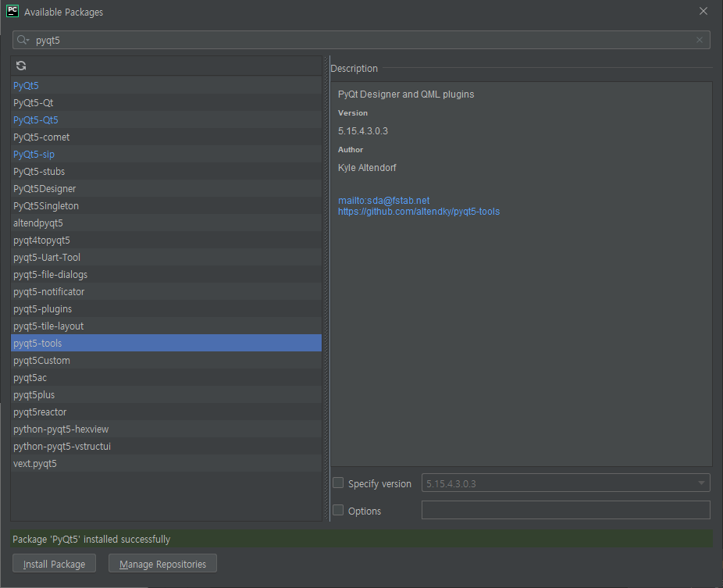Select the highlighted pyqt5-tools package
Viewport: 723px width, 588px height.
coord(166,343)
